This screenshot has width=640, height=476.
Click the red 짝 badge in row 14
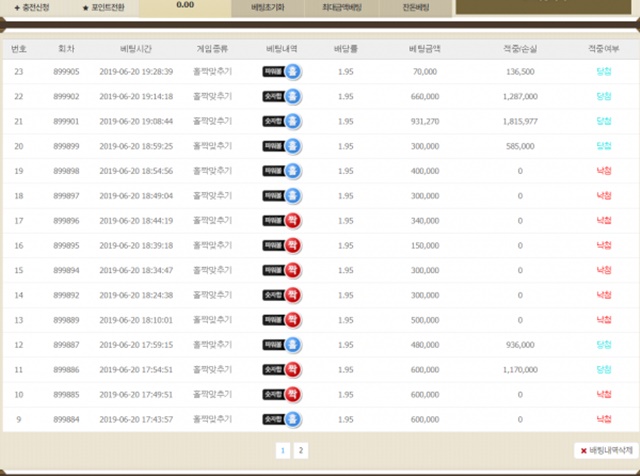point(293,295)
